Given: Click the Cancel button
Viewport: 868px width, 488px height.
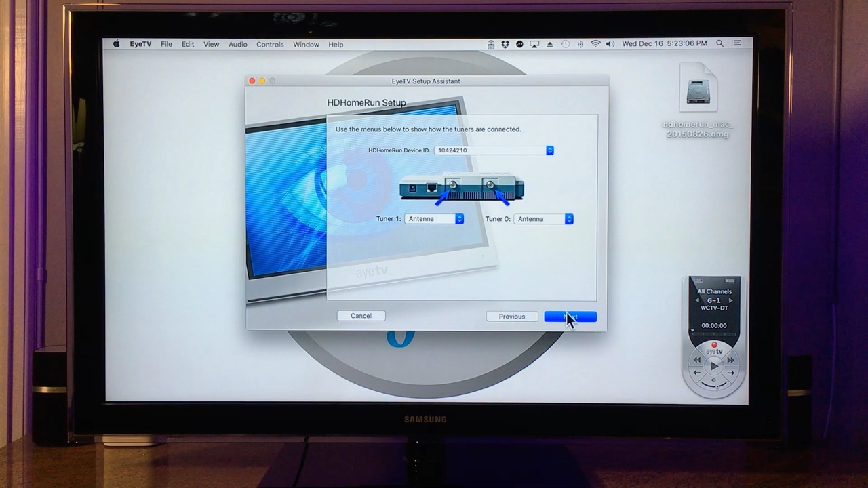Looking at the screenshot, I should click(361, 316).
